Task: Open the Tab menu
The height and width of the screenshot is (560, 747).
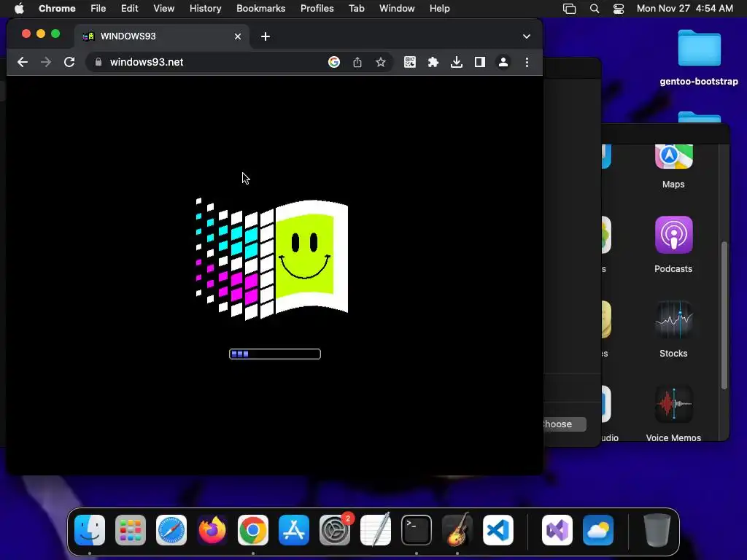Action: click(x=356, y=8)
